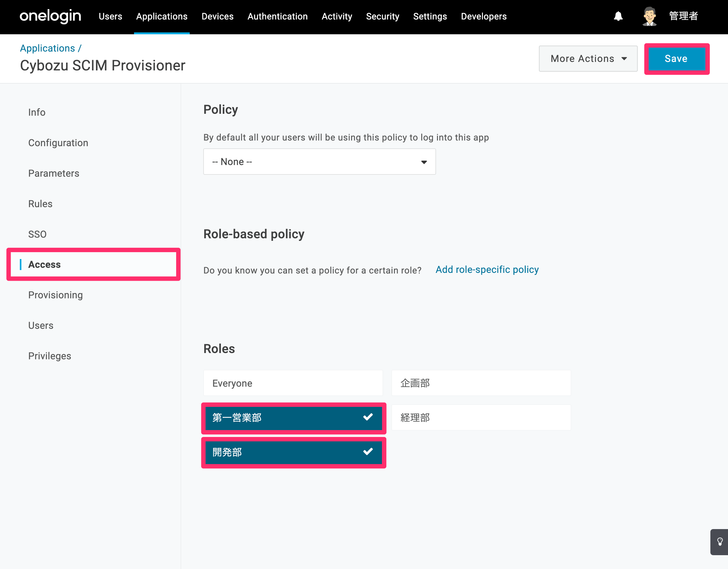Click Add role-specific policy link
728x569 pixels.
(x=487, y=269)
